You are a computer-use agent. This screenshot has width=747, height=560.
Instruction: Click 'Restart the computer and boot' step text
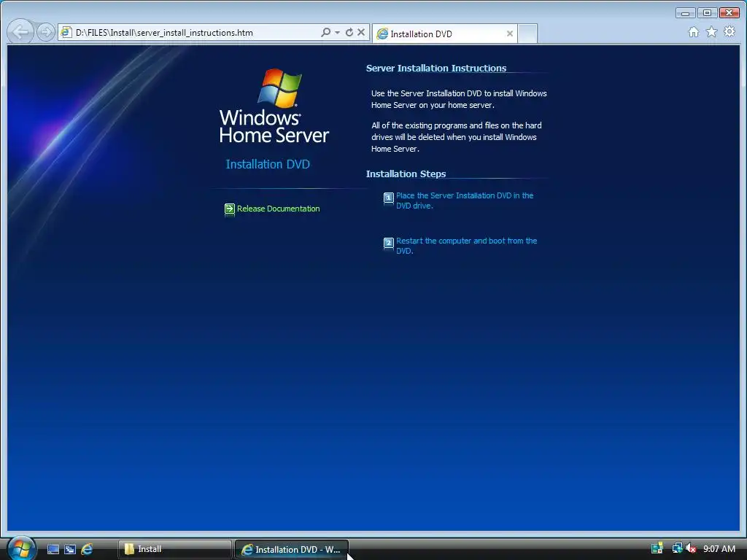pos(466,246)
